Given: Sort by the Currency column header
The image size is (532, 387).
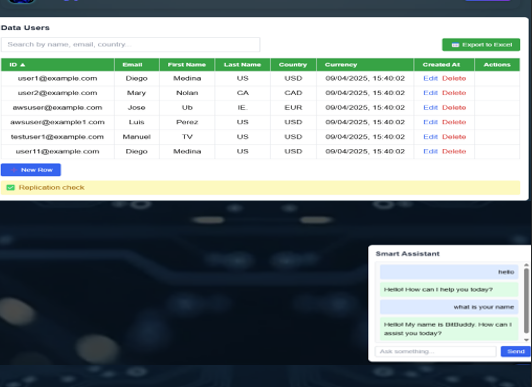Looking at the screenshot, I should coord(365,64).
